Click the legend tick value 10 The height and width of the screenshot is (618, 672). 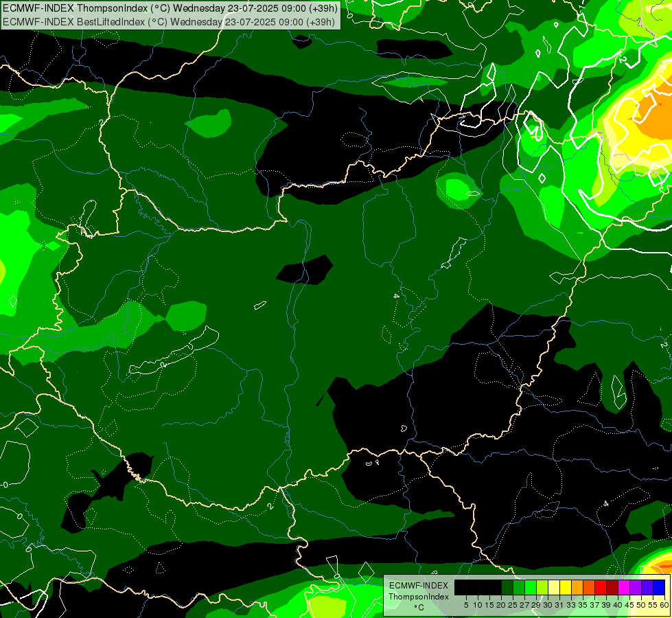(x=478, y=605)
